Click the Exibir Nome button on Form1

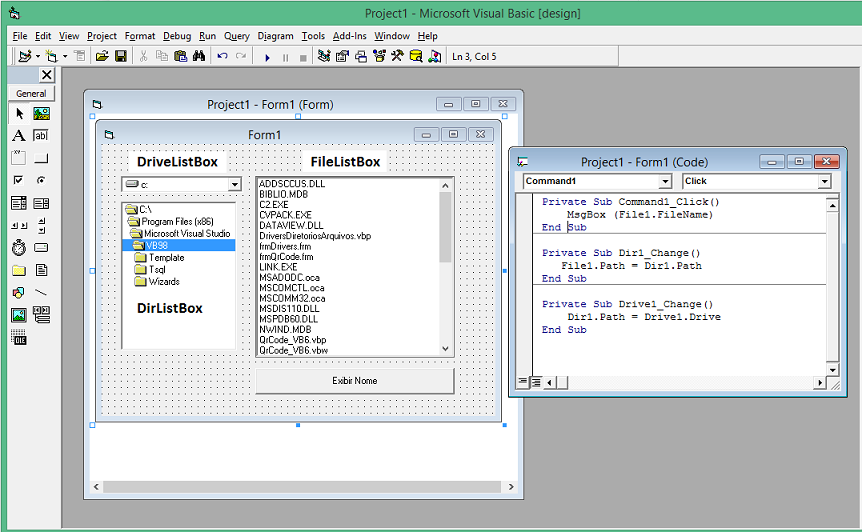[355, 381]
